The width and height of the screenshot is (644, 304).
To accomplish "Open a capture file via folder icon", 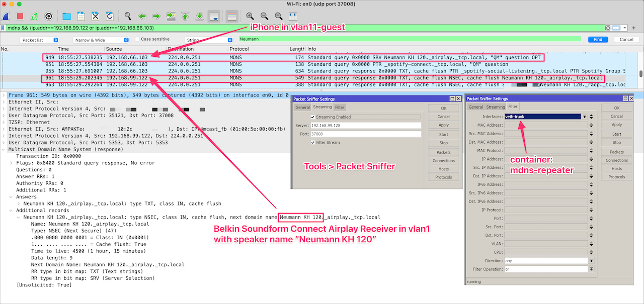I will click(67, 17).
